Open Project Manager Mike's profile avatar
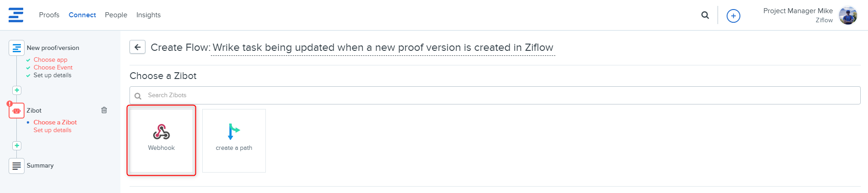 [848, 15]
